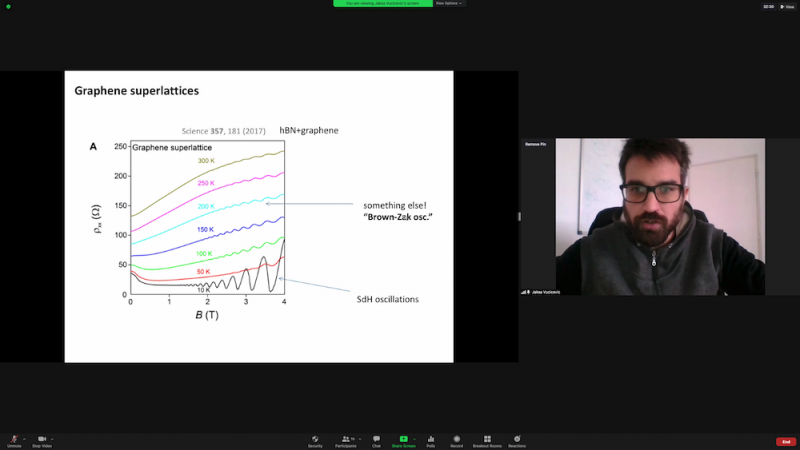Open the Participants panel
Screen dimensions: 800x450
345,440
